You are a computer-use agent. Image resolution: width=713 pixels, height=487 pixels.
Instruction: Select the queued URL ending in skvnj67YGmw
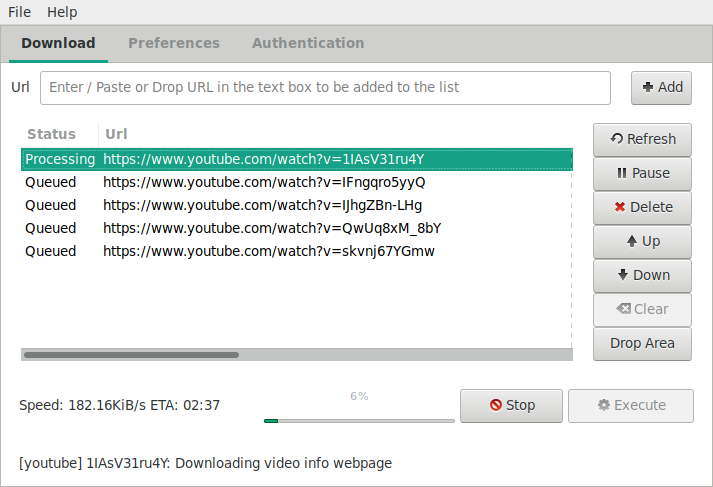click(x=268, y=251)
